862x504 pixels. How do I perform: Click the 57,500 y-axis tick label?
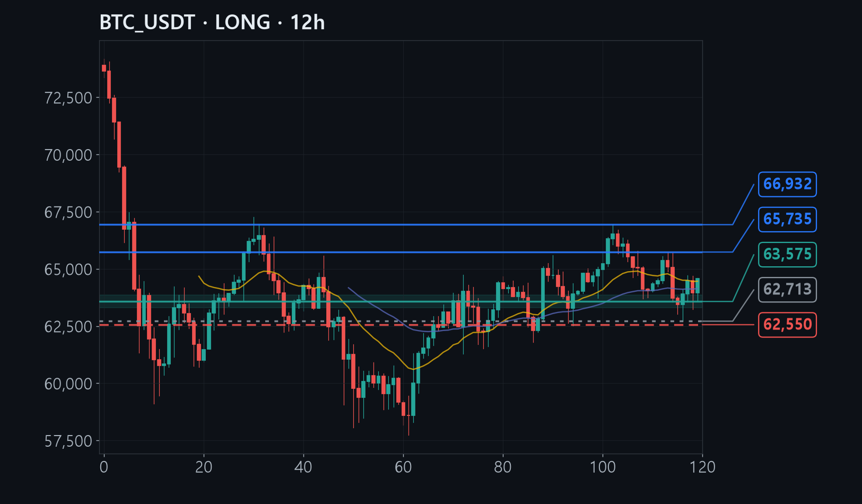pyautogui.click(x=68, y=441)
